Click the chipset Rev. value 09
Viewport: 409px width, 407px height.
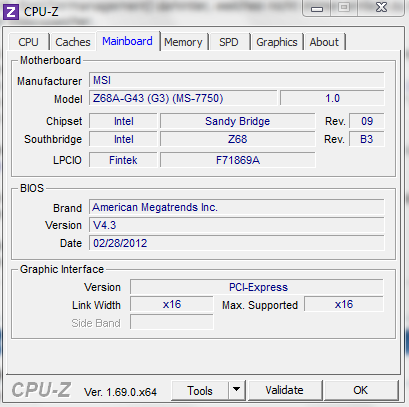[x=367, y=121]
